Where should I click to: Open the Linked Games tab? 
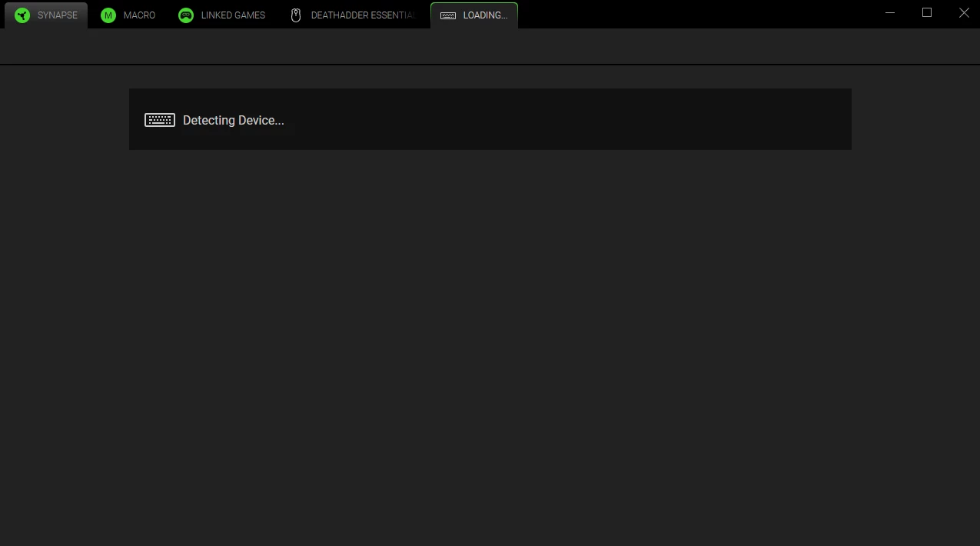221,15
